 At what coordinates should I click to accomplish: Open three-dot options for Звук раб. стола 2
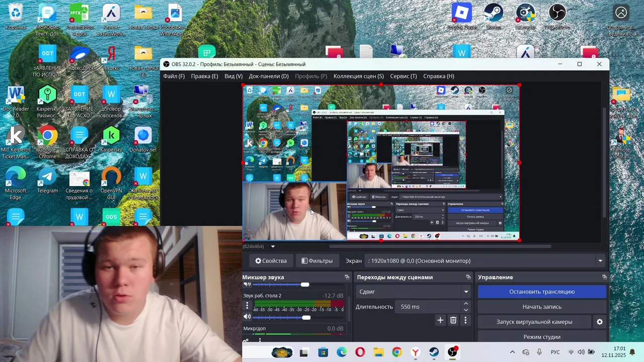point(247,305)
